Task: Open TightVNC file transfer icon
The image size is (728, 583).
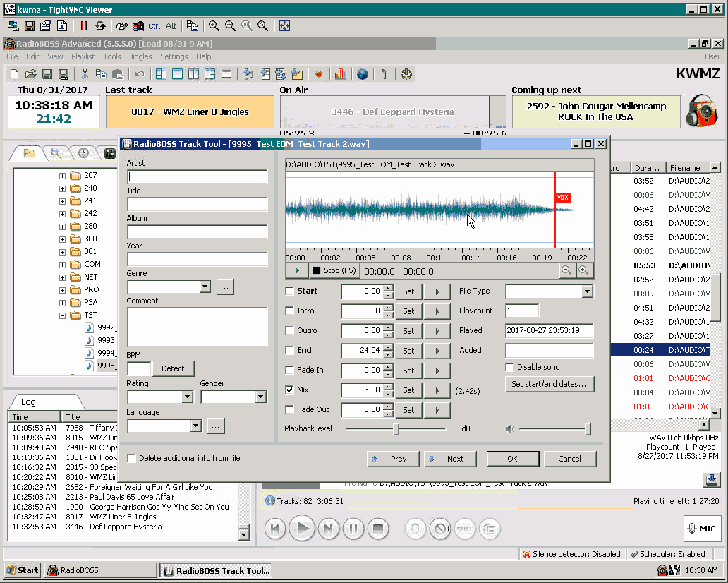Action: pyautogui.click(x=192, y=26)
